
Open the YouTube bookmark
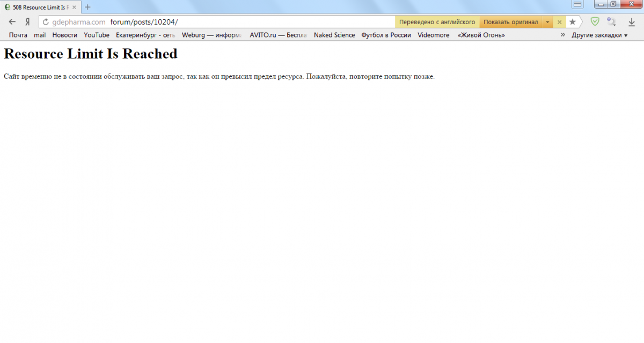[97, 35]
